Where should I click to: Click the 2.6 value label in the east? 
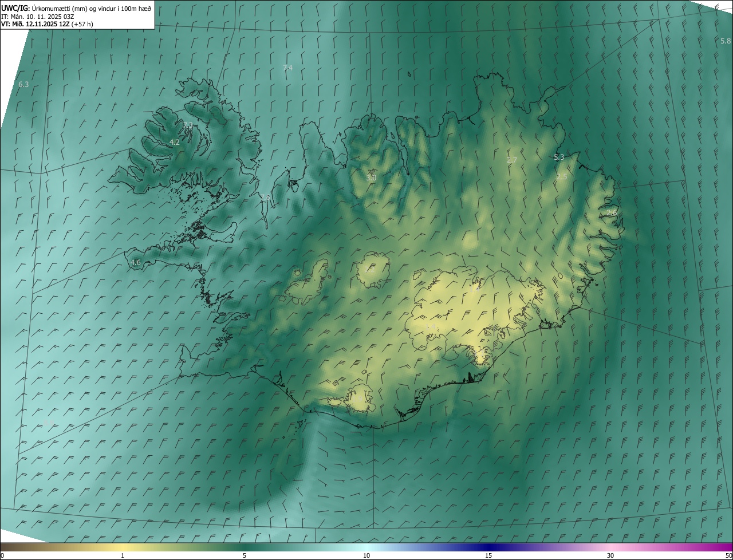612,213
